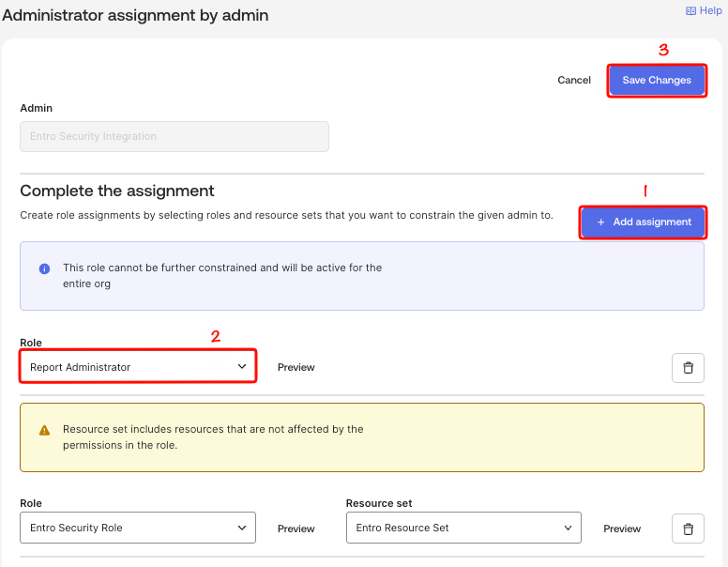Click the 'This role cannot be further constrained' message
728x567 pixels.
(222, 276)
